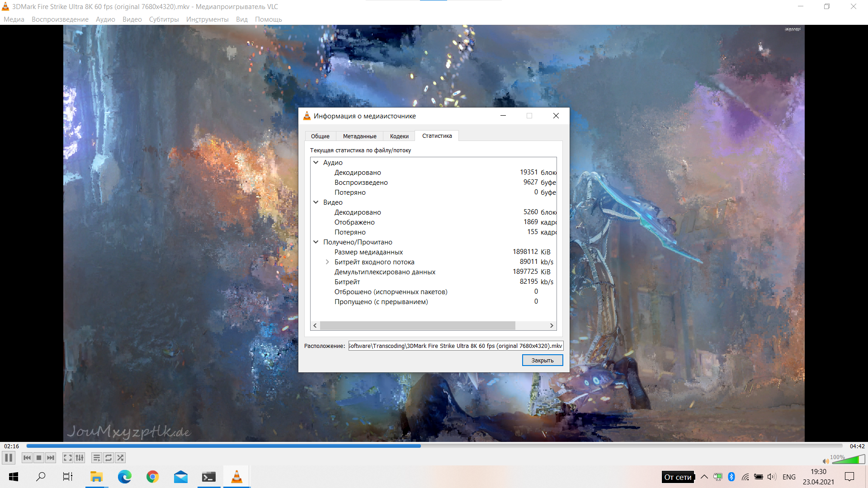Click the statistics scrollbar right arrow
868x488 pixels.
tap(552, 325)
